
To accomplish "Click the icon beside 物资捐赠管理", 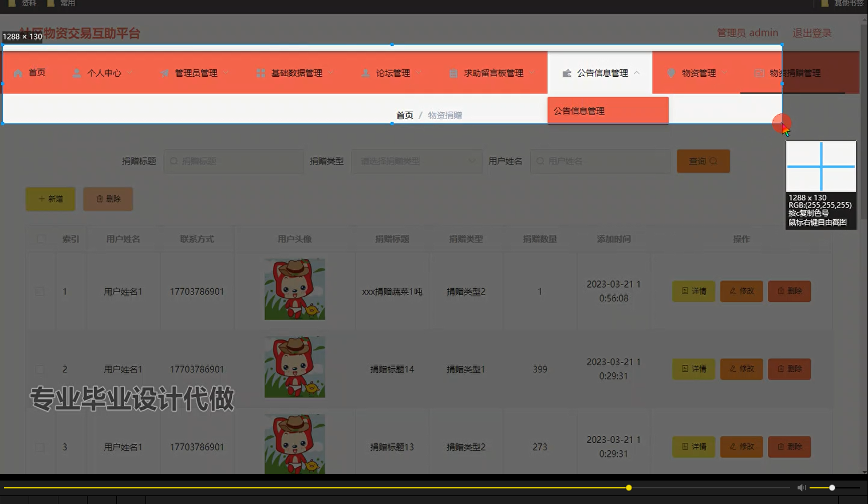I will click(x=759, y=73).
